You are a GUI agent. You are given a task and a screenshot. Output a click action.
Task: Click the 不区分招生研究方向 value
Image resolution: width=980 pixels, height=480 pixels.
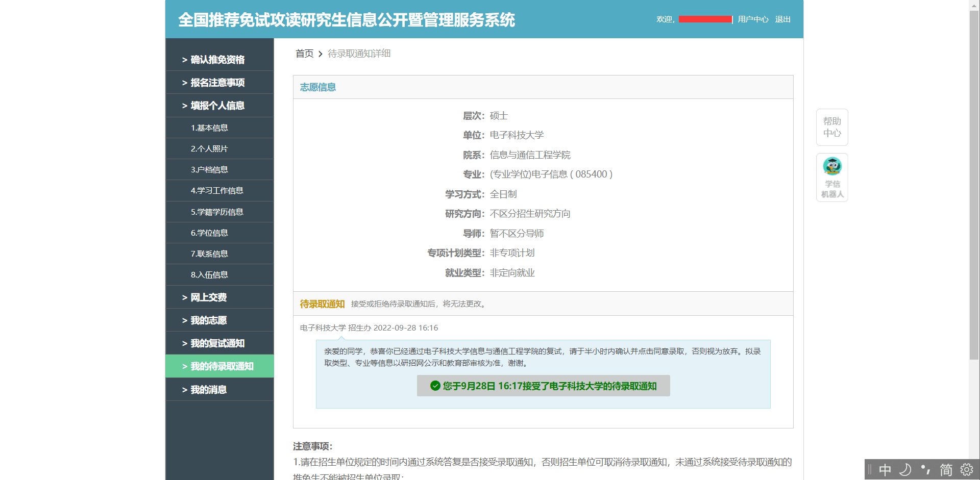[530, 214]
